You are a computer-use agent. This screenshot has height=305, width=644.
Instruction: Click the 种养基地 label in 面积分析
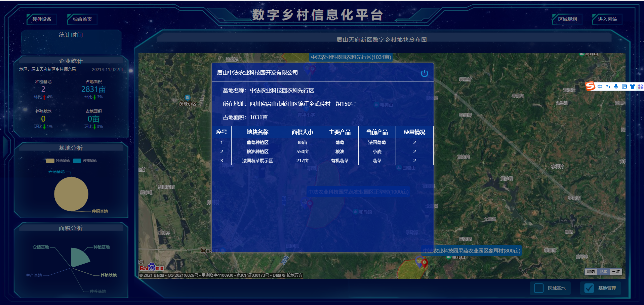point(98,292)
